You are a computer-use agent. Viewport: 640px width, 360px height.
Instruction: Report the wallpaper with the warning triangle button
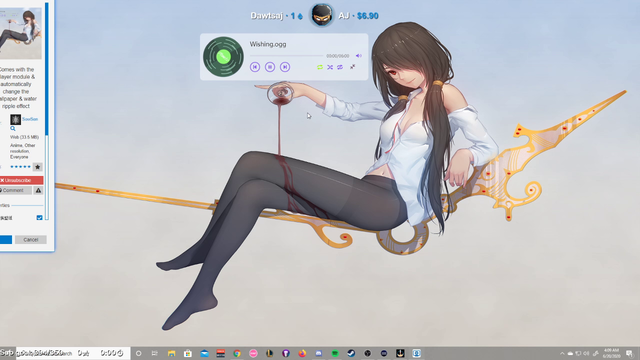point(38,190)
